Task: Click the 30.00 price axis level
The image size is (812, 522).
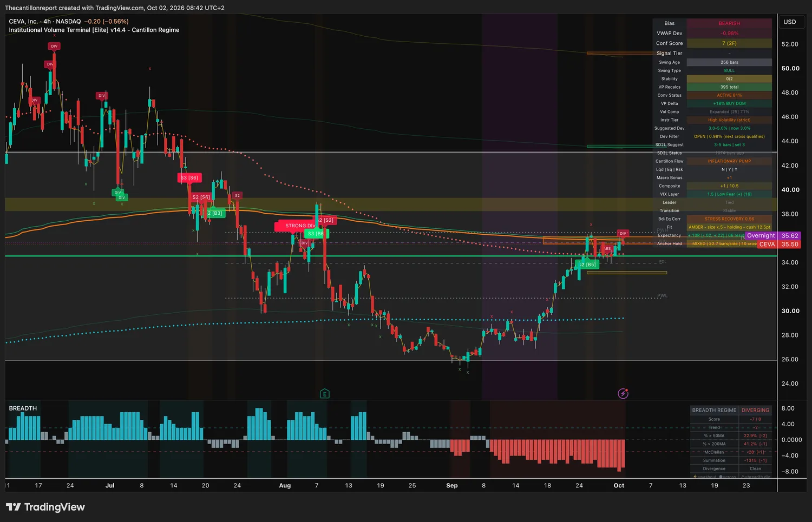Action: 790,311
